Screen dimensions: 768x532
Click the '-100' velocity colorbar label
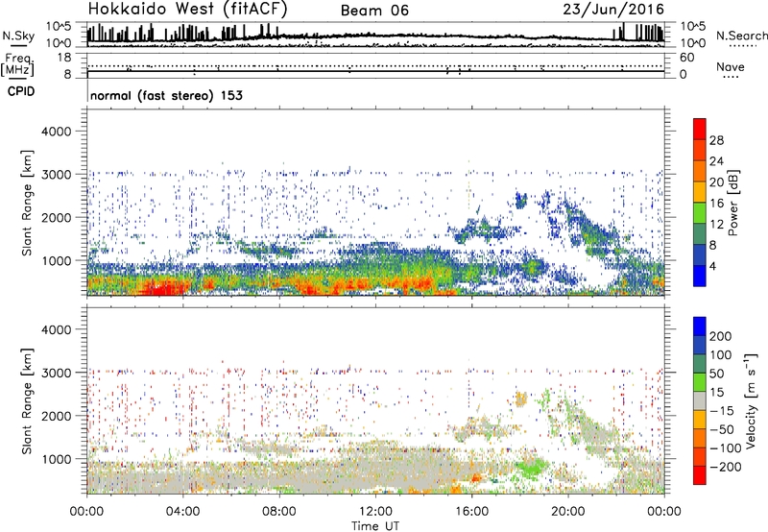tap(726, 448)
